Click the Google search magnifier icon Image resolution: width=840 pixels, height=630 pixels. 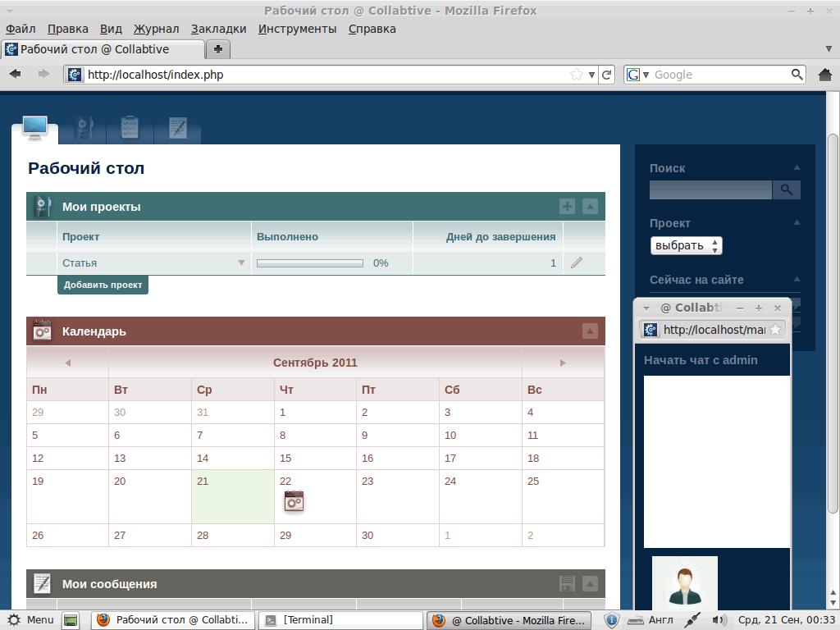[797, 75]
